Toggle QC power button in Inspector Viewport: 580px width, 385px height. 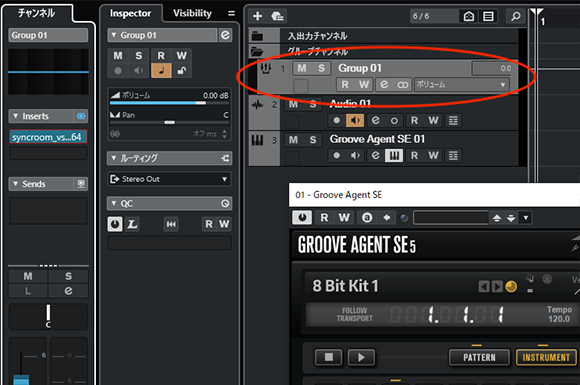pyautogui.click(x=115, y=224)
